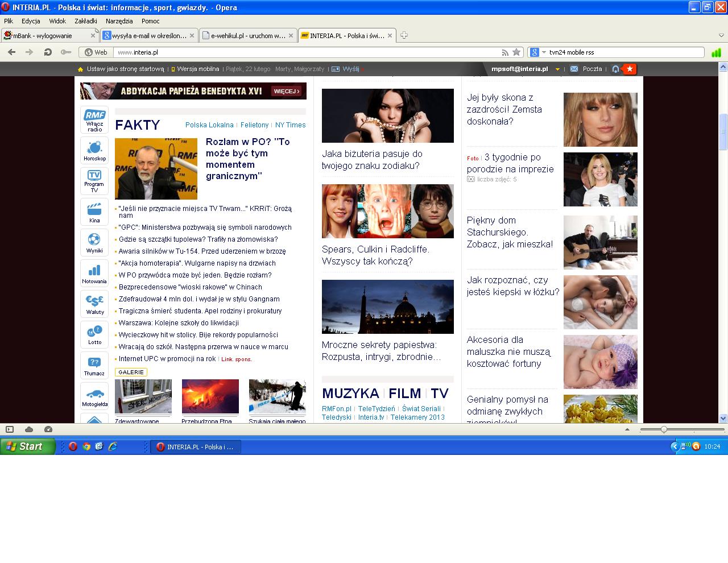This screenshot has width=728, height=563.
Task: Go back using Opera's back arrow
Action: click(11, 52)
